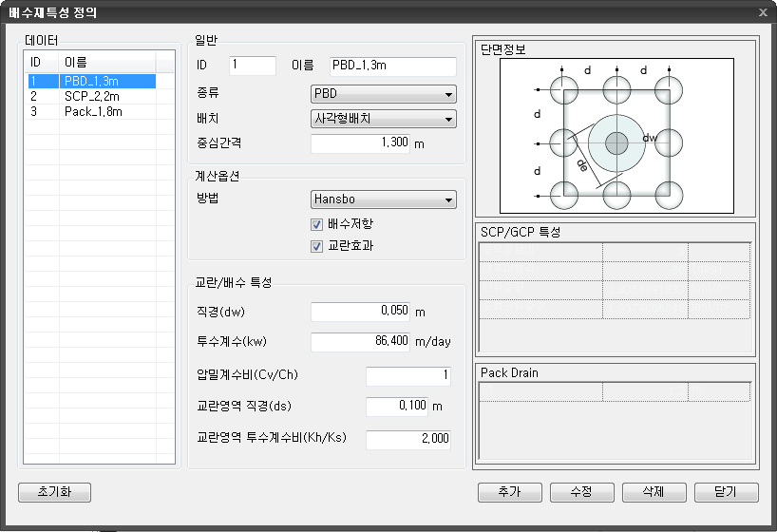
Task: Click the 초기화 button
Action: (x=54, y=492)
